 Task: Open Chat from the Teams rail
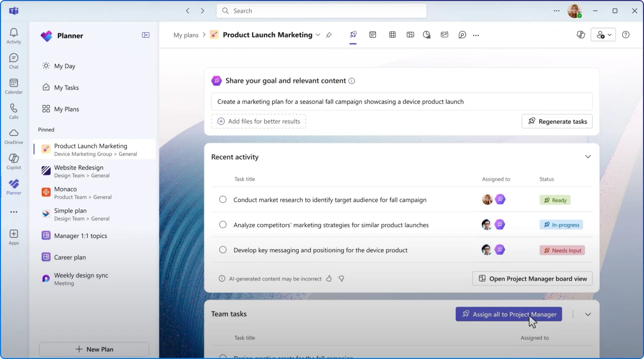tap(14, 60)
